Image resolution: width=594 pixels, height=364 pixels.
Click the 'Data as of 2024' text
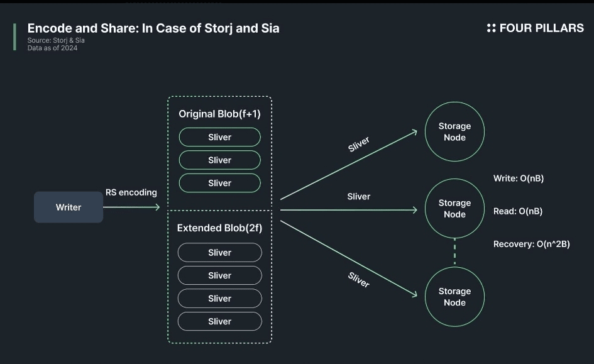52,48
